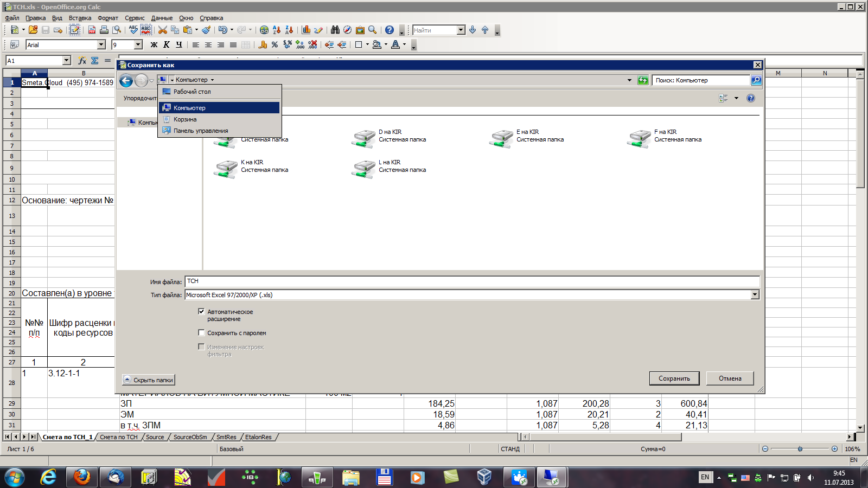Viewport: 868px width, 488px height.
Task: Click the Function Wizard icon
Action: pos(82,60)
